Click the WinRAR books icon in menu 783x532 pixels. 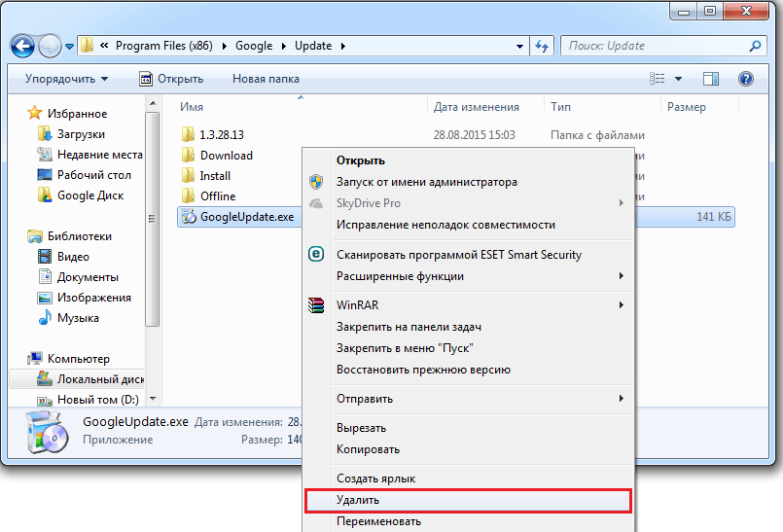[316, 305]
